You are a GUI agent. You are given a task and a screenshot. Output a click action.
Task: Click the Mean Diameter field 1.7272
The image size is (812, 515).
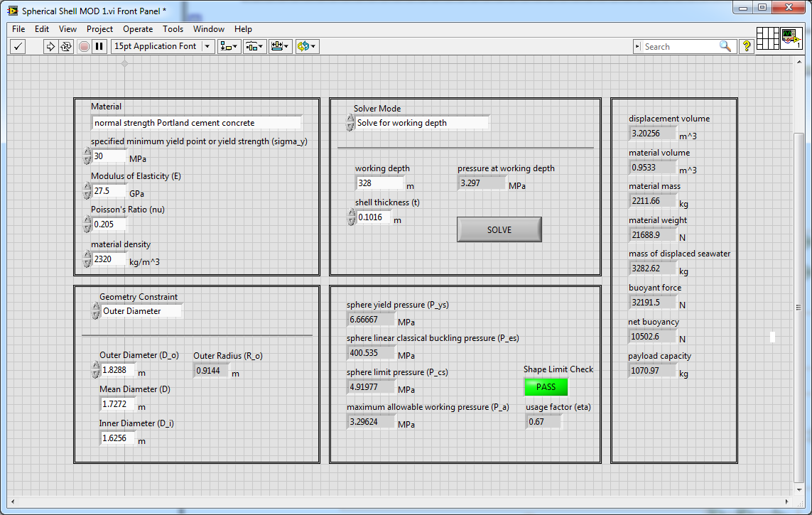pyautogui.click(x=117, y=404)
